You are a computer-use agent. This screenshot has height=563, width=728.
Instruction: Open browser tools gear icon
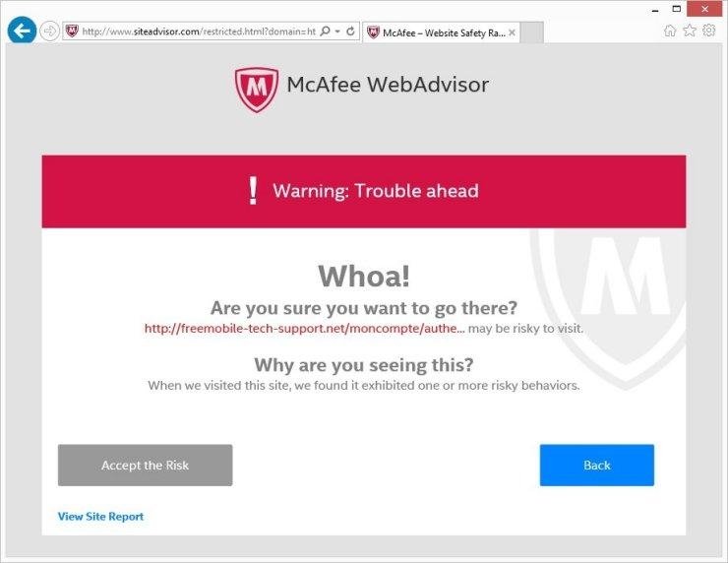[709, 31]
